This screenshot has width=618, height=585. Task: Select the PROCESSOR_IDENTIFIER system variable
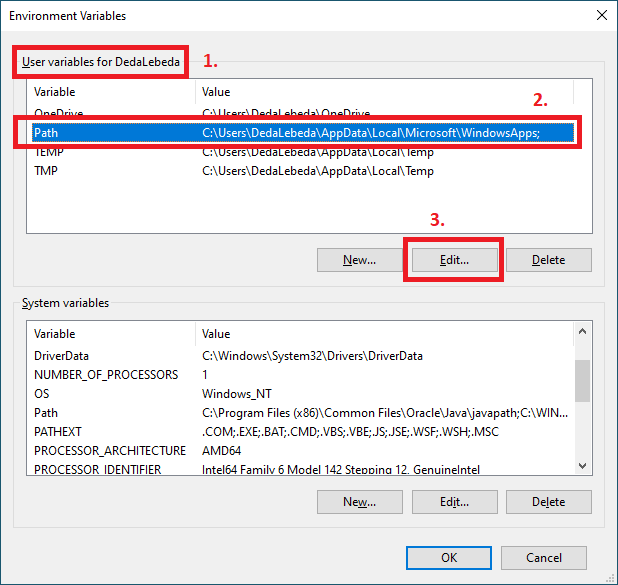(97, 470)
